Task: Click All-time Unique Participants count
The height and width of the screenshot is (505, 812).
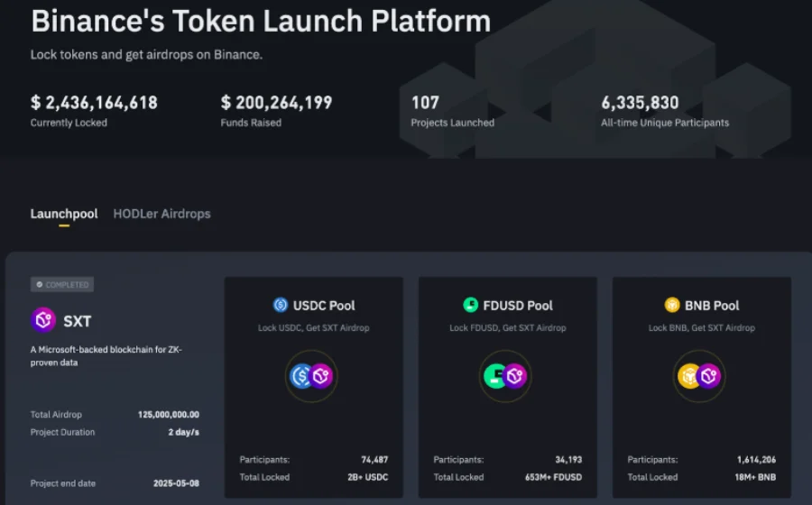Action: (640, 103)
